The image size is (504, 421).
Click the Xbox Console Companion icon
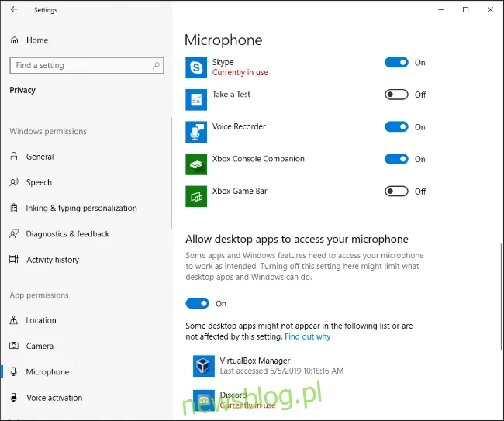(x=196, y=164)
